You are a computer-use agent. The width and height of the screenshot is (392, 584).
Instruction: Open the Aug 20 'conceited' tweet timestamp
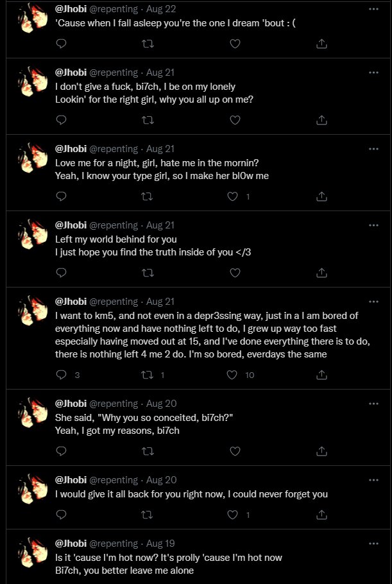pos(160,403)
